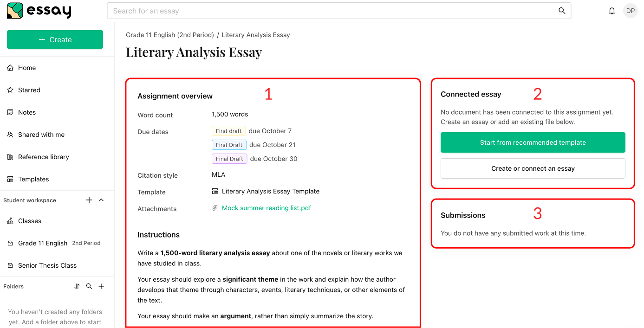The width and height of the screenshot is (644, 328).
Task: Click the Notes icon in sidebar
Action: pos(10,112)
